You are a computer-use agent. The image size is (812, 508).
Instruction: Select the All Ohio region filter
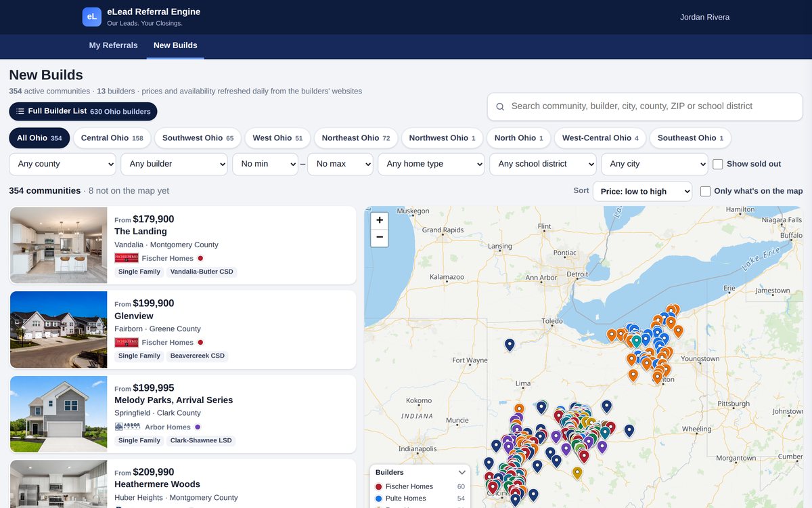pyautogui.click(x=39, y=137)
